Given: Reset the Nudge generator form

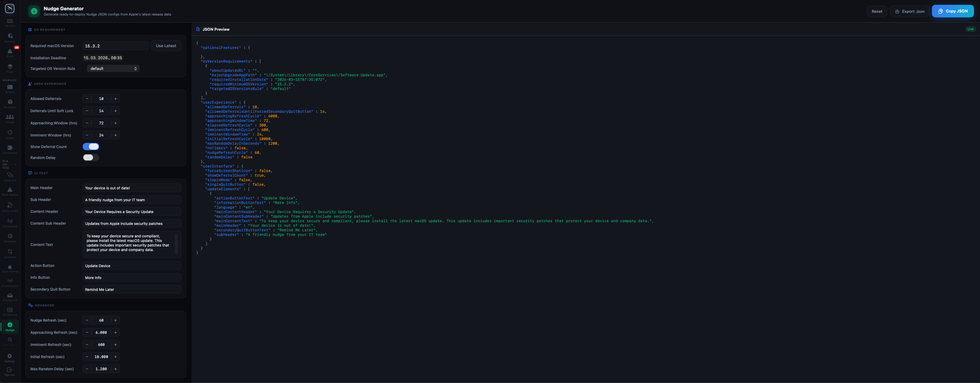Looking at the screenshot, I should coord(877,12).
